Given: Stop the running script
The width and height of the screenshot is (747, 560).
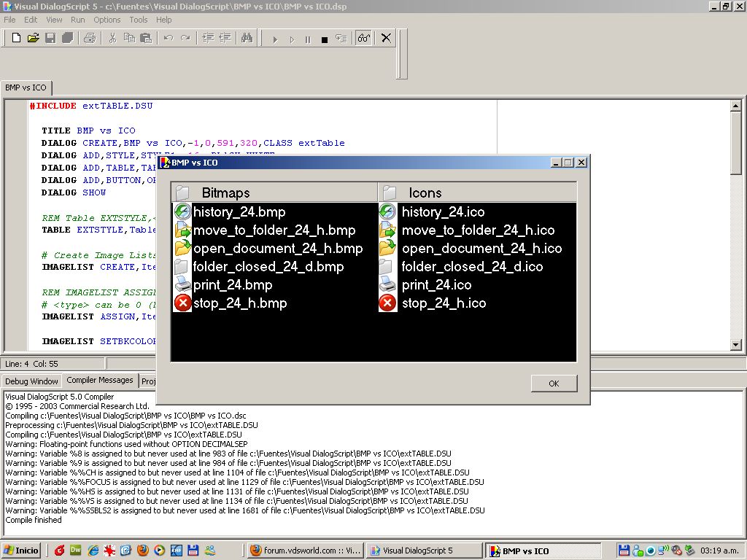Looking at the screenshot, I should pos(325,39).
